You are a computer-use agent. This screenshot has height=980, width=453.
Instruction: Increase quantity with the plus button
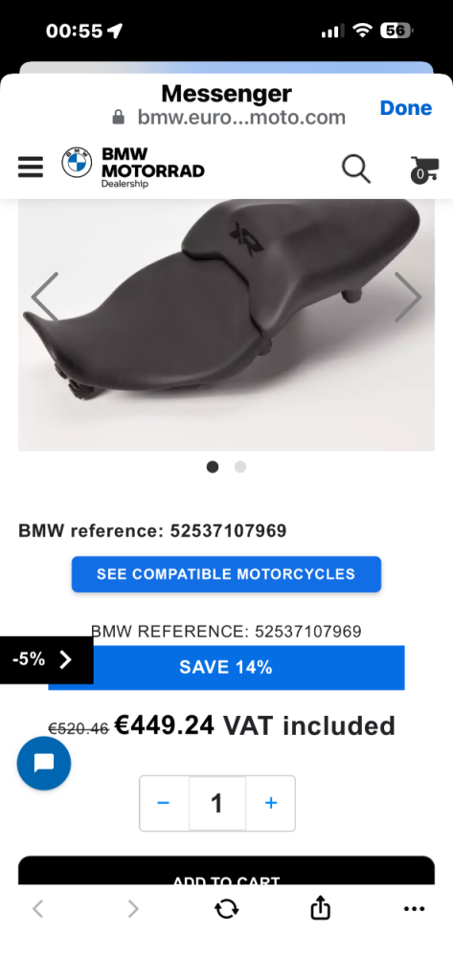click(x=270, y=803)
